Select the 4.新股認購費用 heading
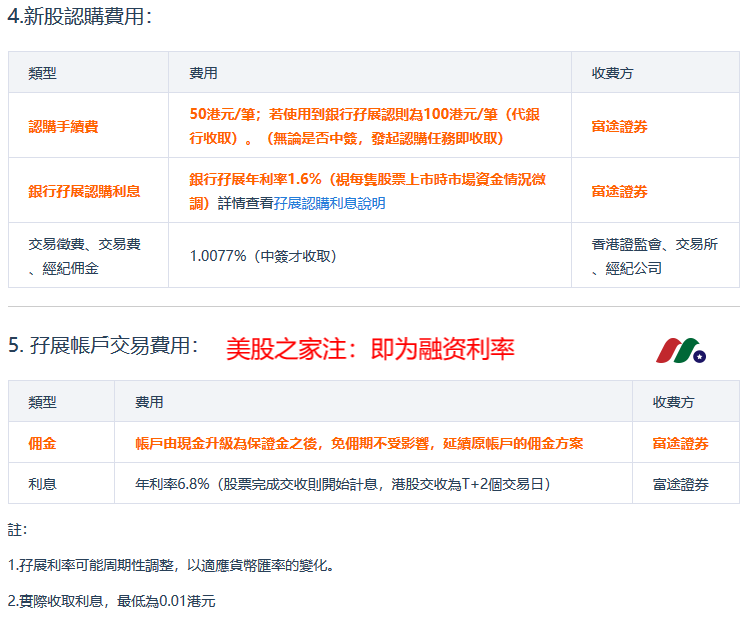 [x=79, y=17]
